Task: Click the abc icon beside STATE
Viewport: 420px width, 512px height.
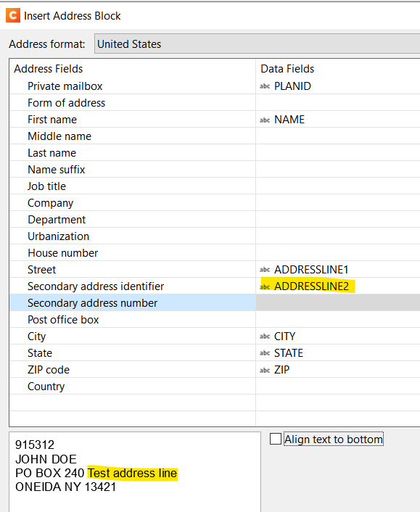Action: pos(265,353)
